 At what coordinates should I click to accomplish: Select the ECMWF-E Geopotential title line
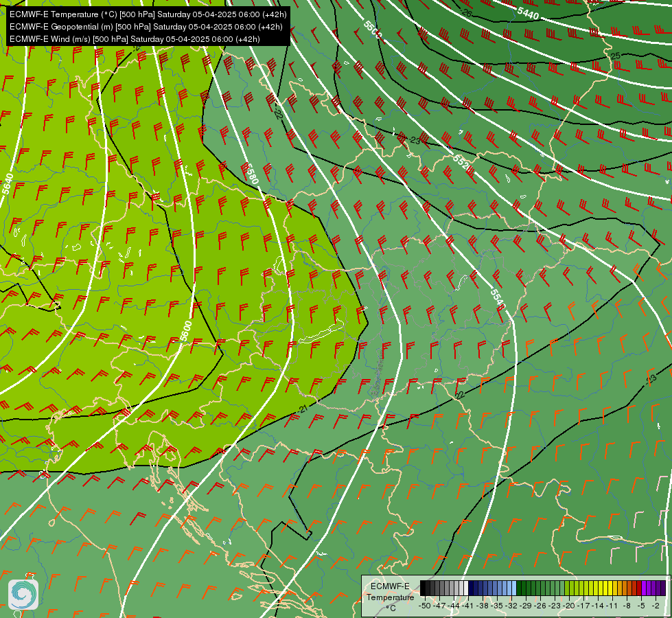click(146, 27)
